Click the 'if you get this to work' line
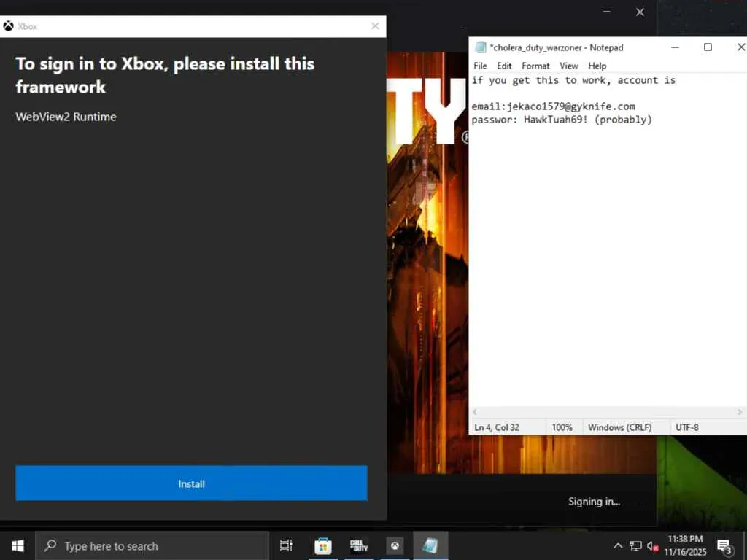This screenshot has height=560, width=747. [x=573, y=80]
